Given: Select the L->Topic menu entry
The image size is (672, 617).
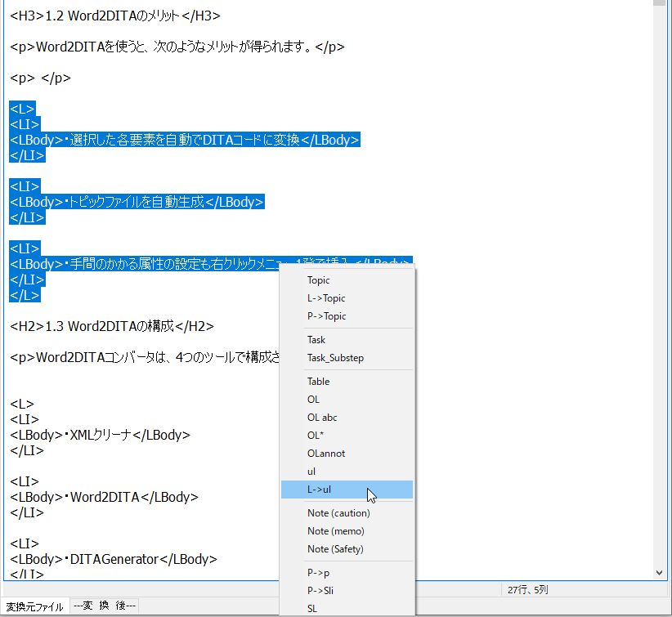Looking at the screenshot, I should click(347, 298).
